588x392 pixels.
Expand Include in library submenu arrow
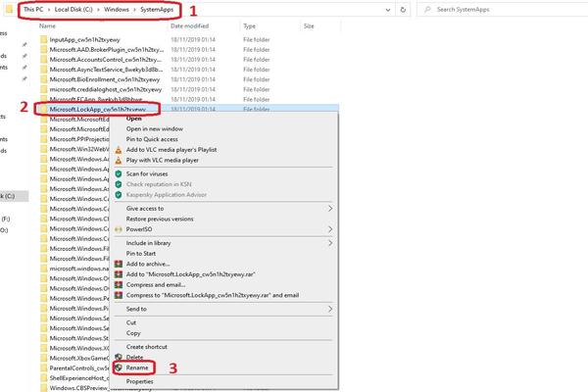click(x=330, y=243)
